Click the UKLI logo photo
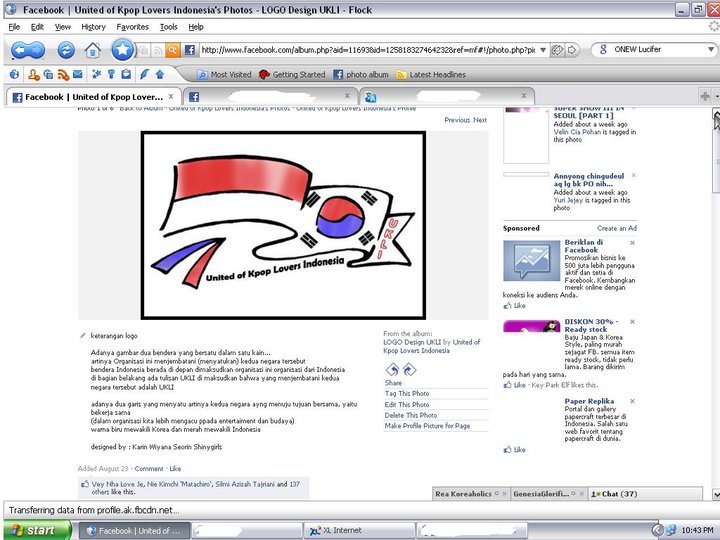The width and height of the screenshot is (720, 540). click(x=283, y=225)
